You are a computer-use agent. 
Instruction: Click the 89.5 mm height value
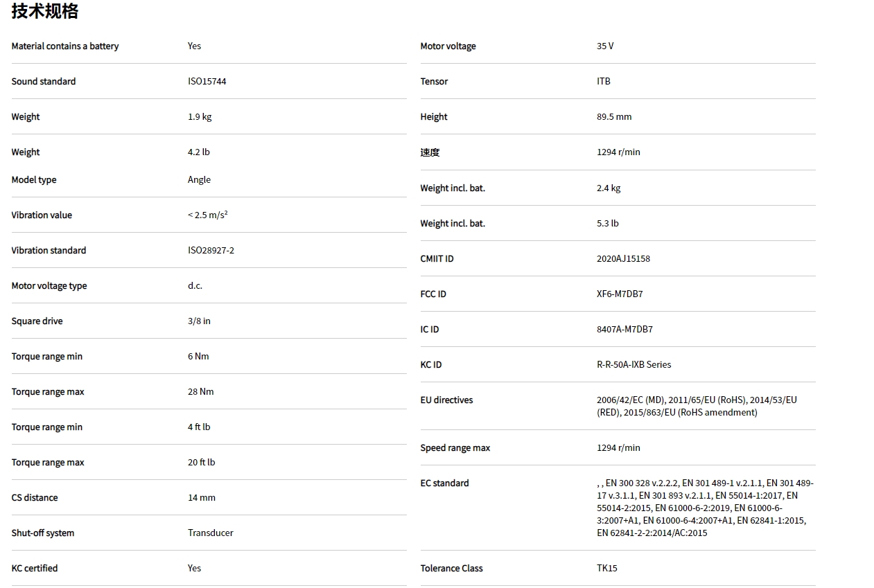[x=614, y=117]
